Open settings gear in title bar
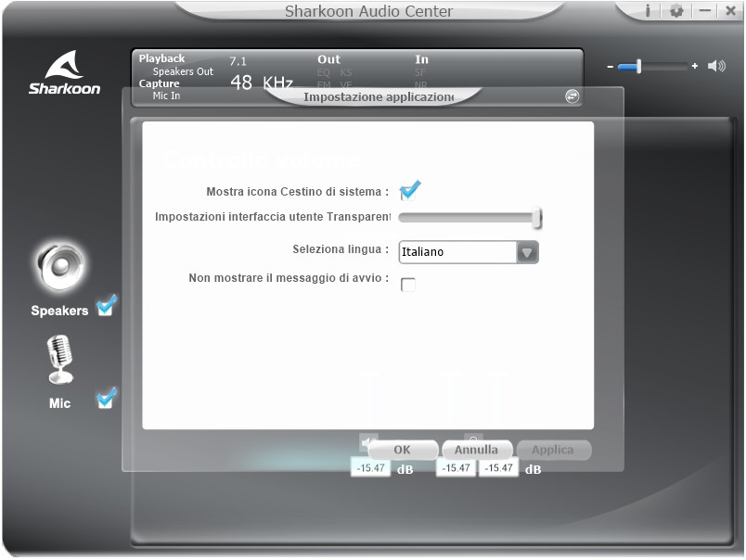746x560 pixels. (x=676, y=10)
